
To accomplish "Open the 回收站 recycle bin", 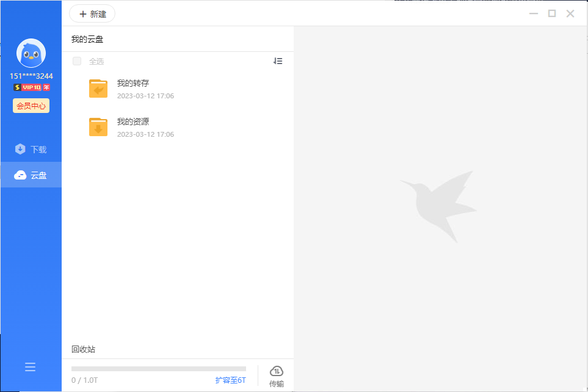I will point(83,349).
